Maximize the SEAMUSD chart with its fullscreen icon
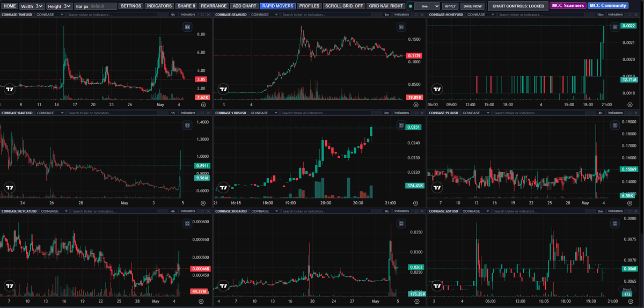 pos(416,14)
